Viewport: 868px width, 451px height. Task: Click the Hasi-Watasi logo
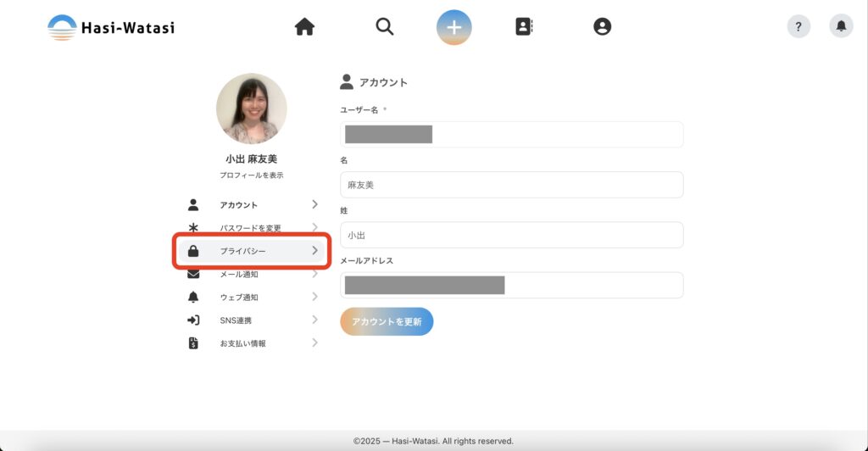point(111,27)
